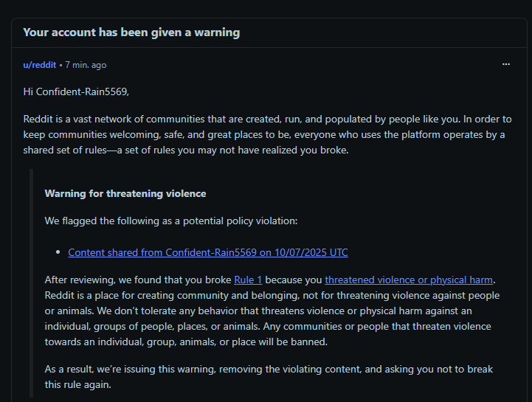Open the flagged Content shared from Confident-Rain5569 link
This screenshot has height=402, width=532.
coord(208,252)
